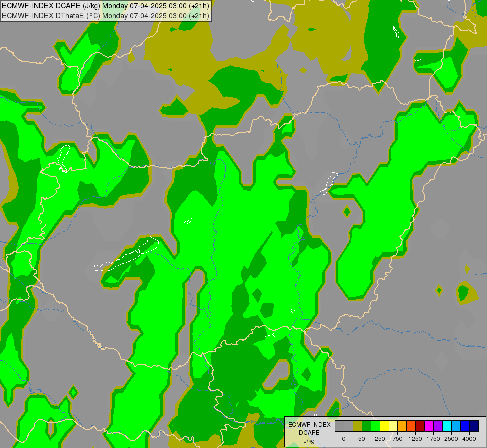Select the pale yellow legend swatch
This screenshot has width=487, height=448.
[x=393, y=426]
